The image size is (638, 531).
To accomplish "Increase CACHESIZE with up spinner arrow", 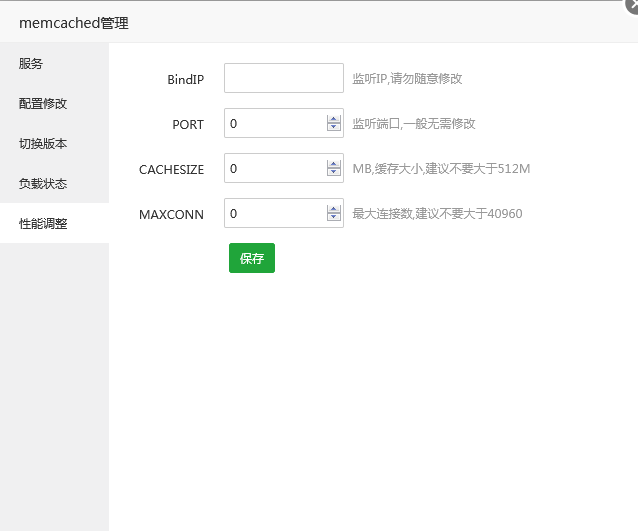I will 334,164.
